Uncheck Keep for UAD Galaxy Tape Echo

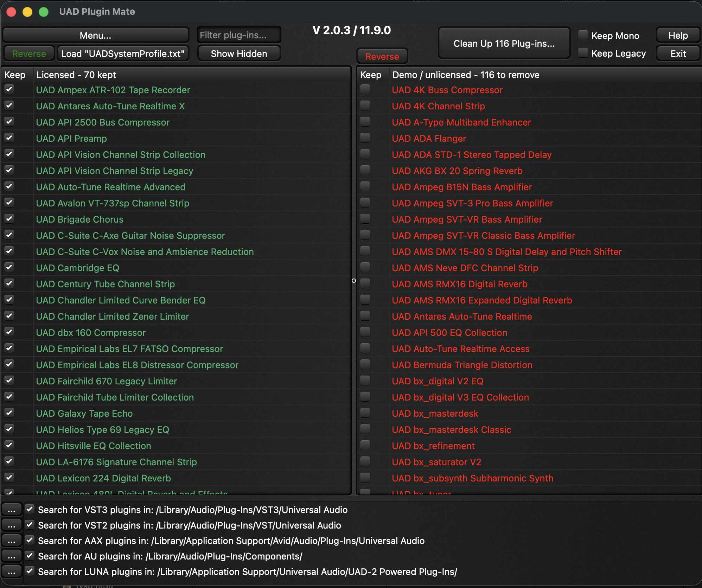coord(9,413)
